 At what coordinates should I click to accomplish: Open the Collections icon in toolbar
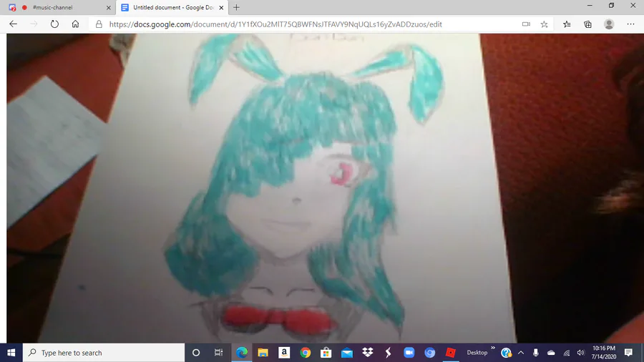[587, 24]
